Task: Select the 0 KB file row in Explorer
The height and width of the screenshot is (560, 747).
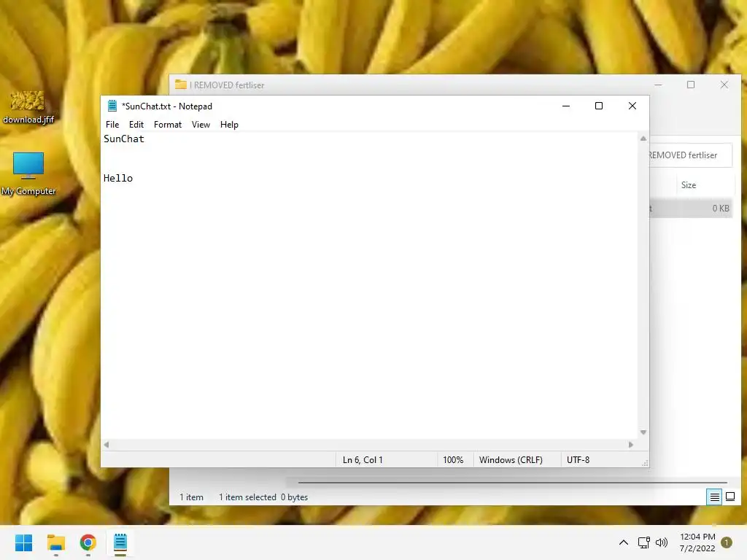Action: point(691,209)
